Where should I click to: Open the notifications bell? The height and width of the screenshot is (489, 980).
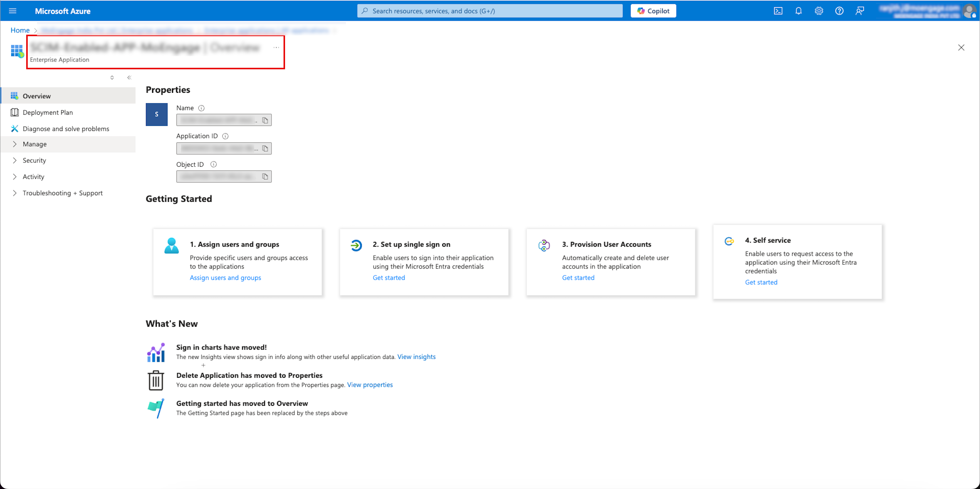point(798,11)
